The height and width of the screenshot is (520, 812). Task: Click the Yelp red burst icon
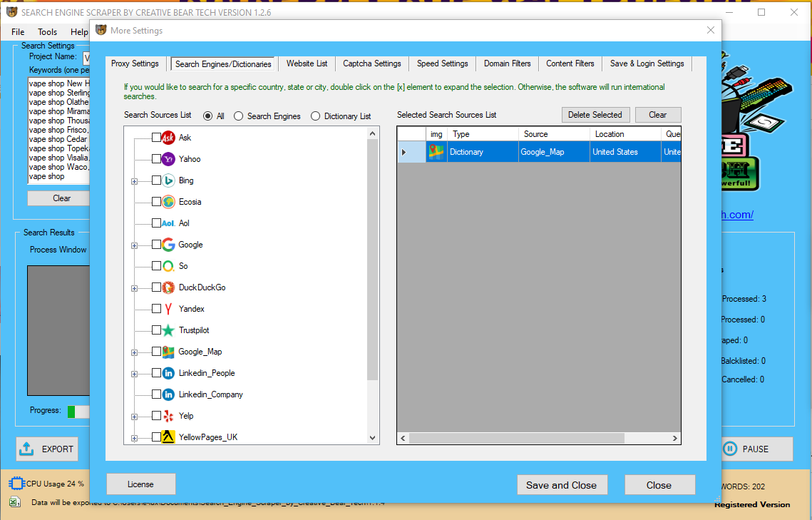(168, 416)
